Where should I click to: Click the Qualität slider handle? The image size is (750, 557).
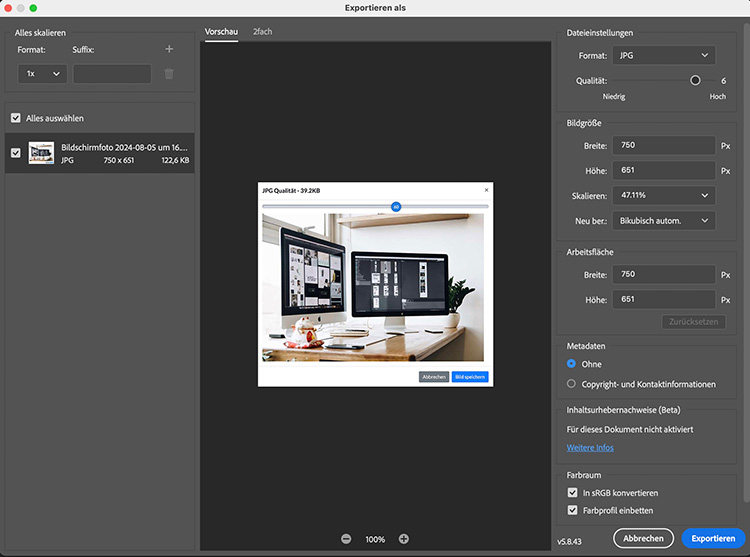click(695, 80)
